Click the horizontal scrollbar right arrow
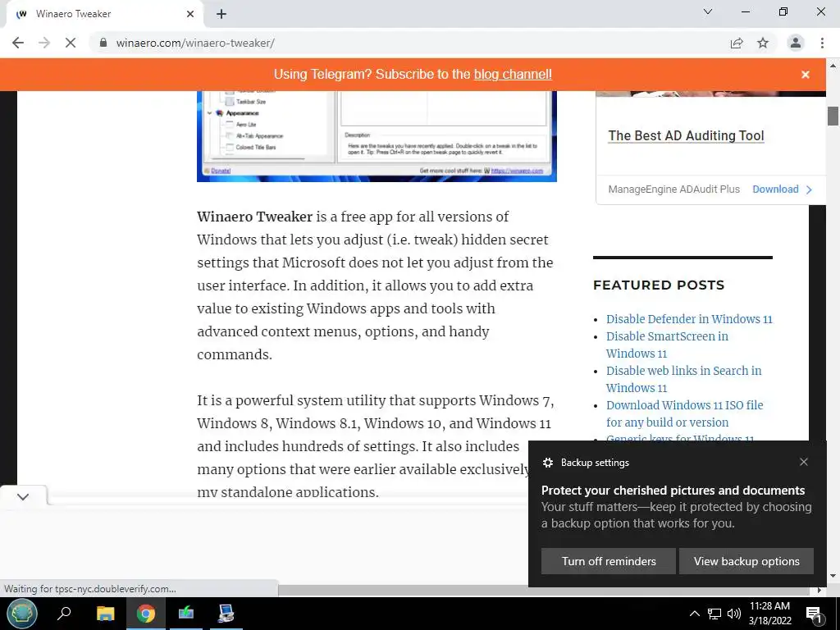 tap(819, 591)
